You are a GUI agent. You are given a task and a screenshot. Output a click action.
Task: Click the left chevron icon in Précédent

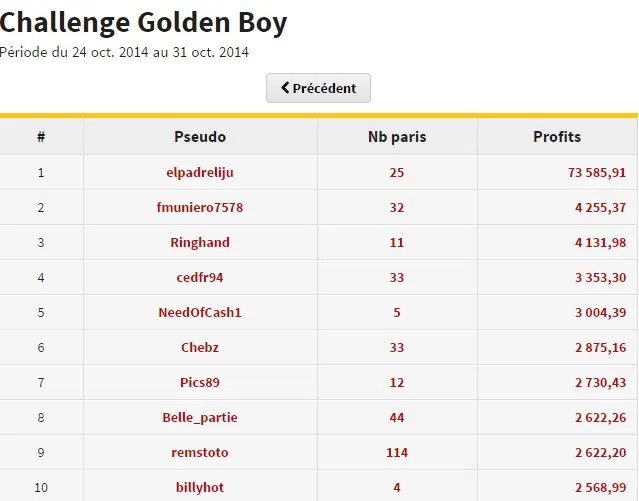[x=285, y=88]
